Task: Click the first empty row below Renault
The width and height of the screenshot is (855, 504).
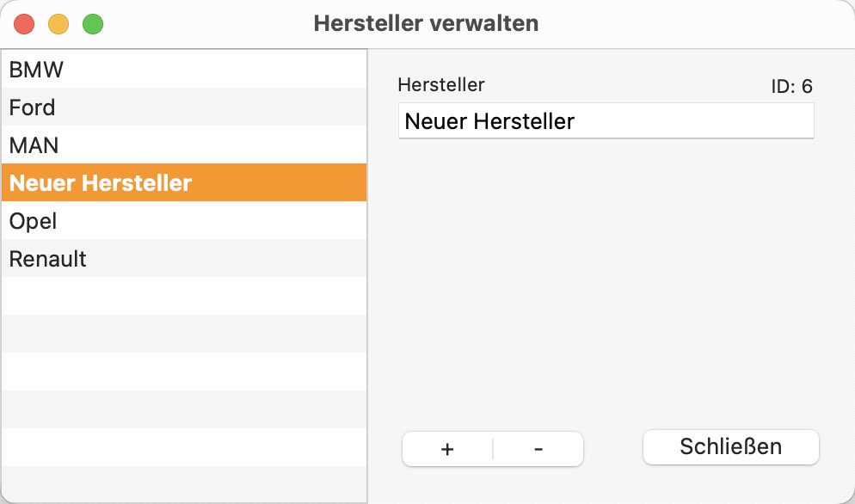Action: click(x=184, y=296)
